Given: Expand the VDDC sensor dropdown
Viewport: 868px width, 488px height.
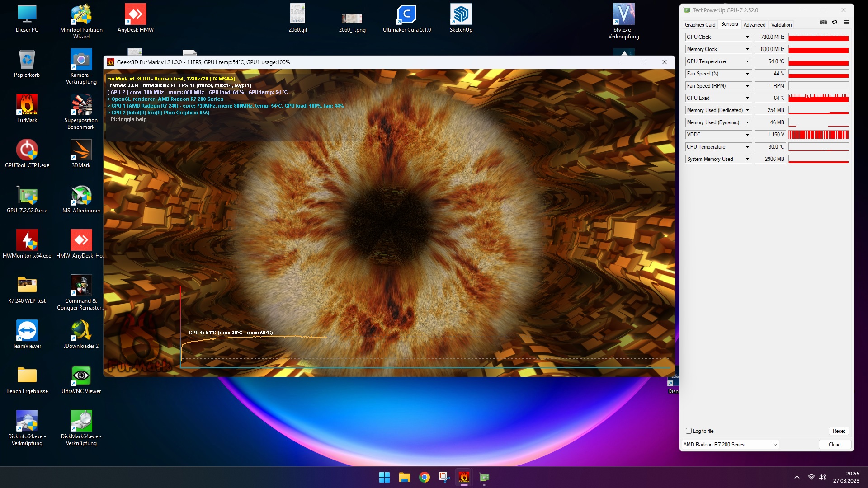Looking at the screenshot, I should pos(747,135).
